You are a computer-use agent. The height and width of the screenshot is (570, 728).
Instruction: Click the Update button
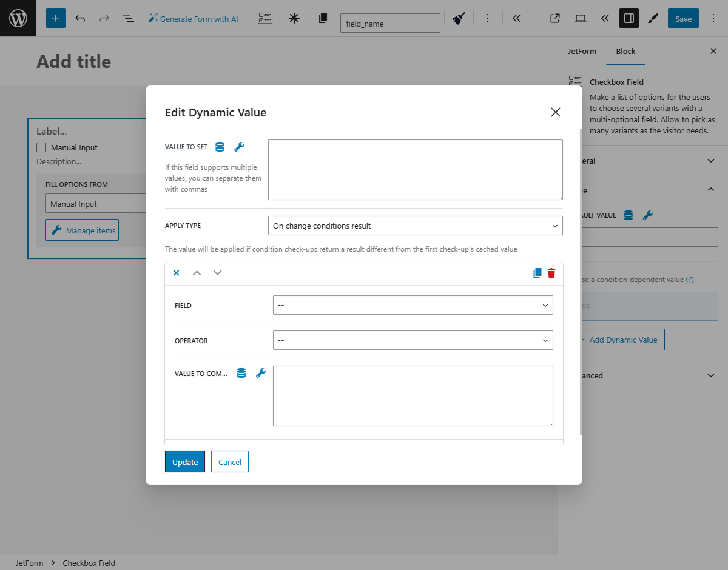(x=184, y=461)
